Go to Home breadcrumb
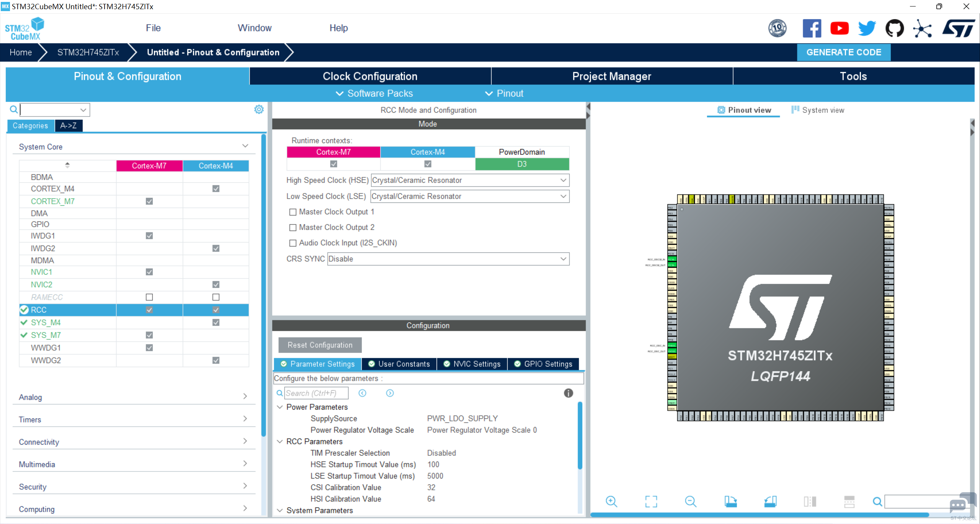This screenshot has width=980, height=524. [x=21, y=52]
